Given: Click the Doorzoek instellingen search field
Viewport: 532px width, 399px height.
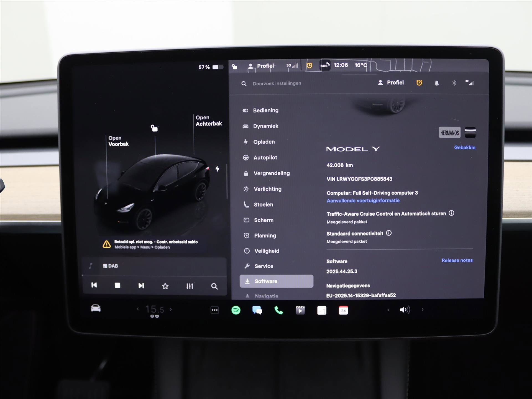Looking at the screenshot, I should point(277,83).
